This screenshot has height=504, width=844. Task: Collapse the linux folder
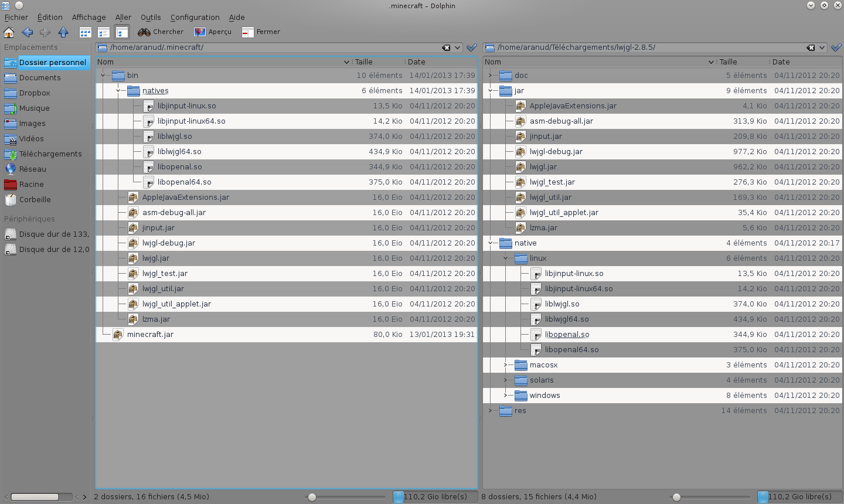(506, 258)
